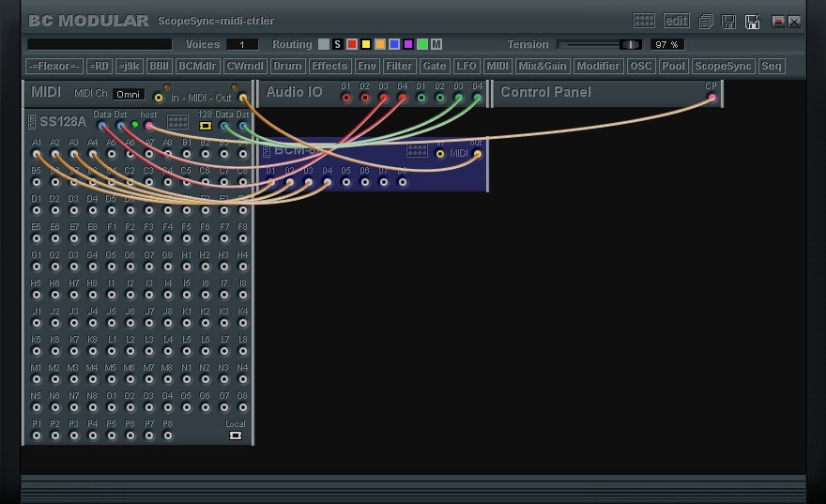Expand the Effects module menu
The image size is (826, 504).
[x=329, y=66]
